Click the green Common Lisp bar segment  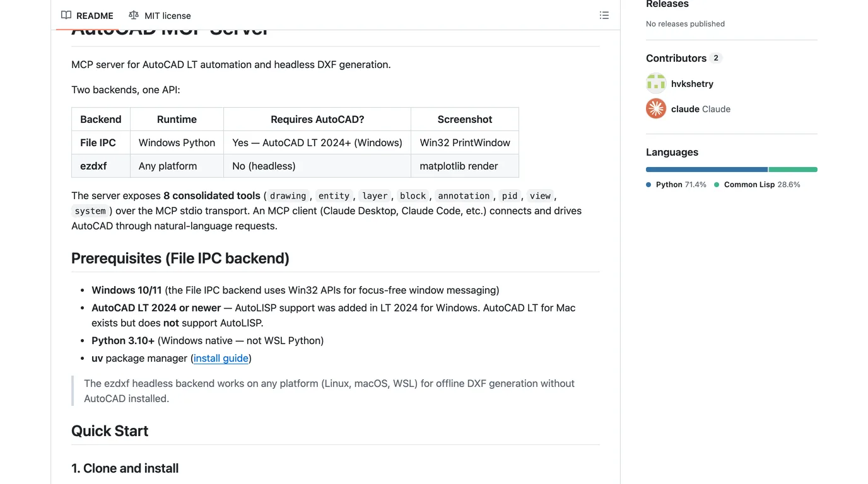(x=793, y=170)
